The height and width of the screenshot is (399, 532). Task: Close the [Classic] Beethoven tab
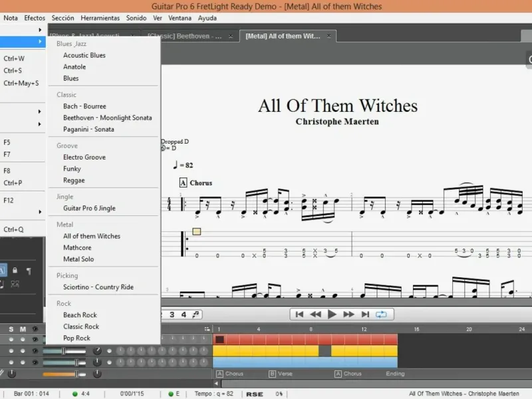tap(231, 36)
